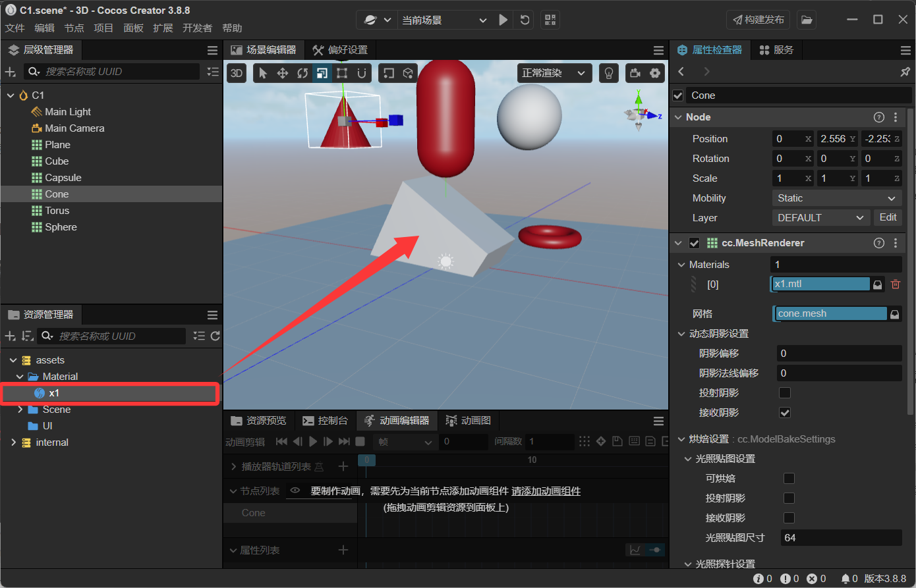
Task: Click the refresh preview icon in the top toolbar
Action: (525, 20)
